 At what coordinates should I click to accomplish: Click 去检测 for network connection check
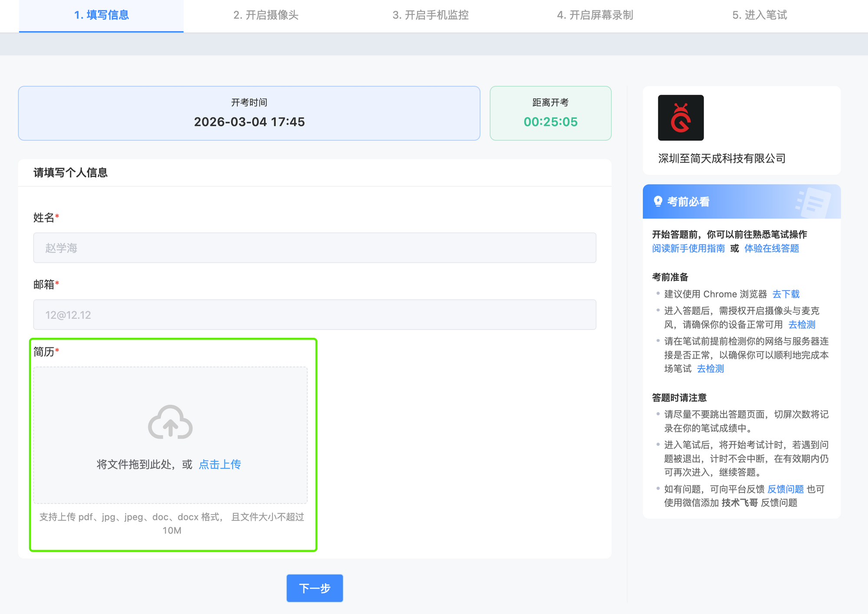coord(710,369)
